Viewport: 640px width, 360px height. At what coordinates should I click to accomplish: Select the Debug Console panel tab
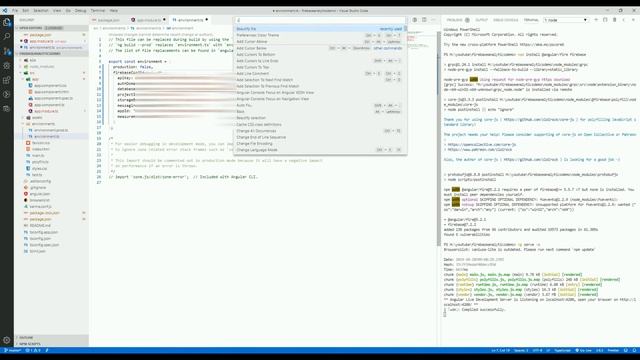pos(505,20)
